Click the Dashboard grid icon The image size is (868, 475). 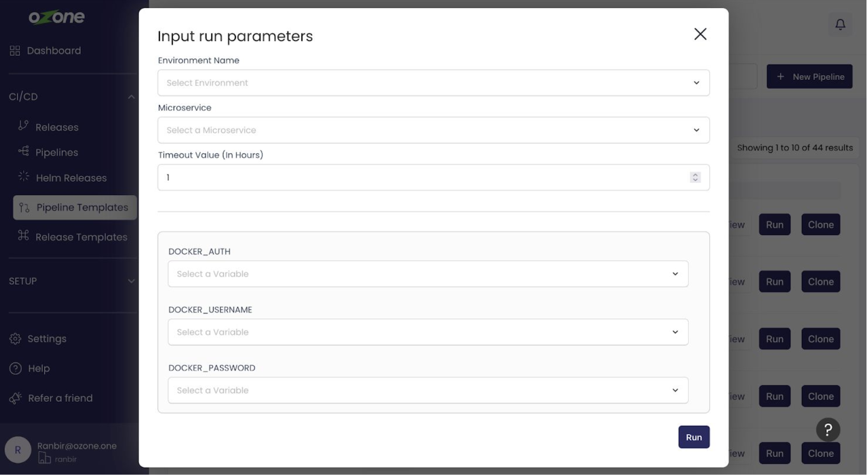[x=15, y=51]
